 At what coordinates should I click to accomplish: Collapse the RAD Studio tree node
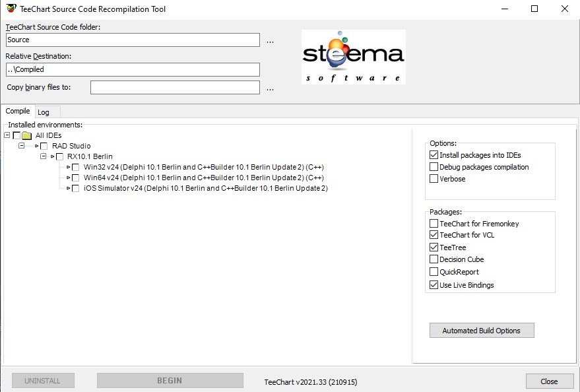click(22, 146)
